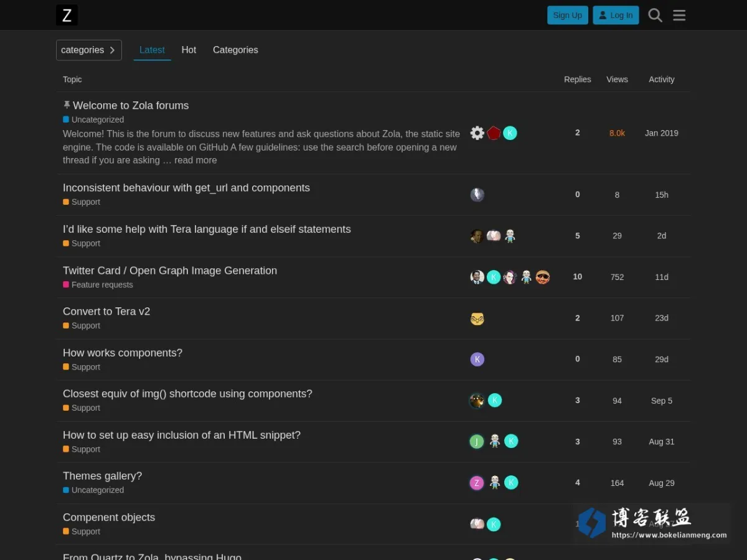Open Welcome to Zola forums topic
Image resolution: width=747 pixels, height=560 pixels.
[x=131, y=105]
